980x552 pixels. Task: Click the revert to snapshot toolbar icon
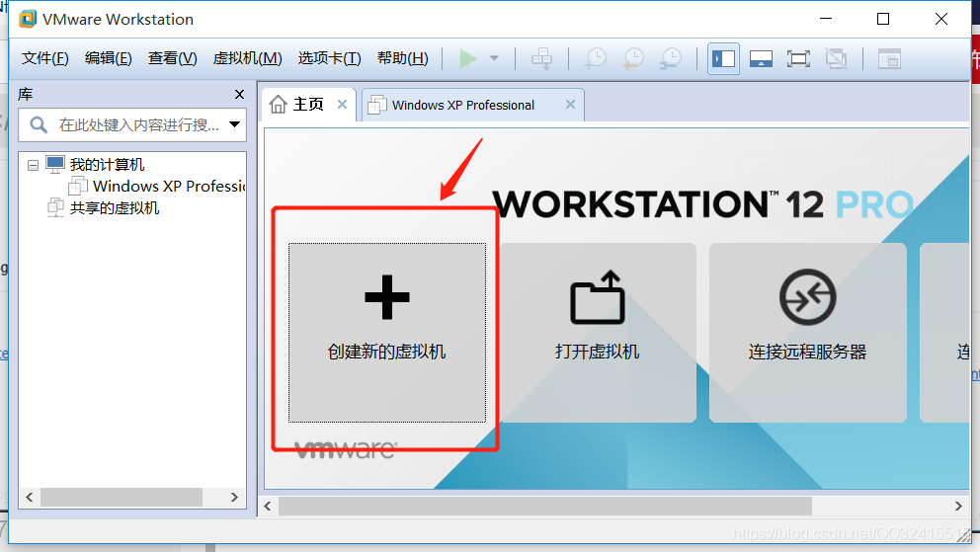[633, 59]
